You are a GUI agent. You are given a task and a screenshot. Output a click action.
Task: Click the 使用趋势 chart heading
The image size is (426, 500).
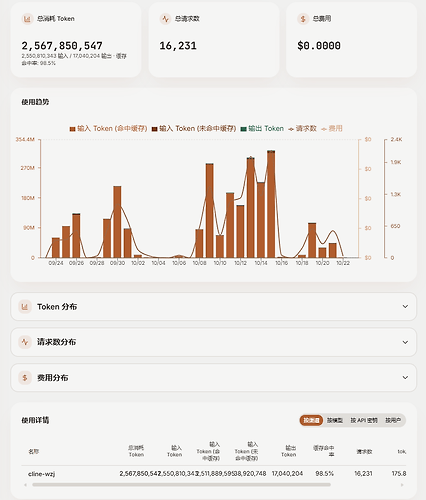point(35,102)
